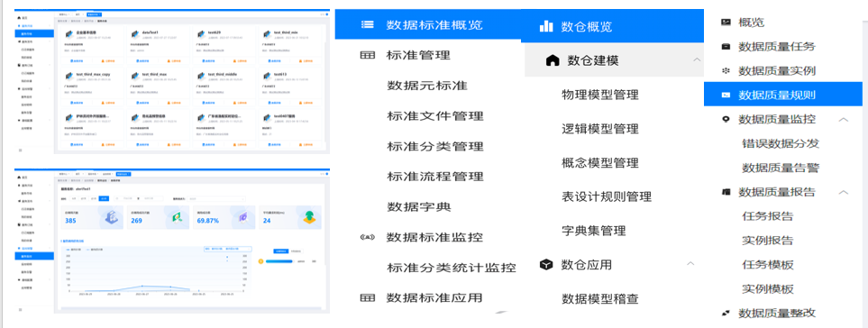Click the 69.87% success rate value

coord(208,221)
